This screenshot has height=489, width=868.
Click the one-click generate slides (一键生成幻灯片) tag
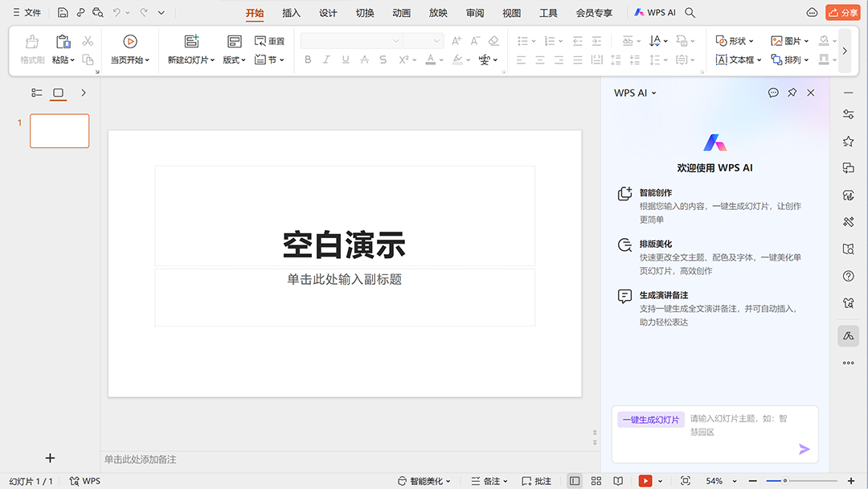pyautogui.click(x=650, y=420)
